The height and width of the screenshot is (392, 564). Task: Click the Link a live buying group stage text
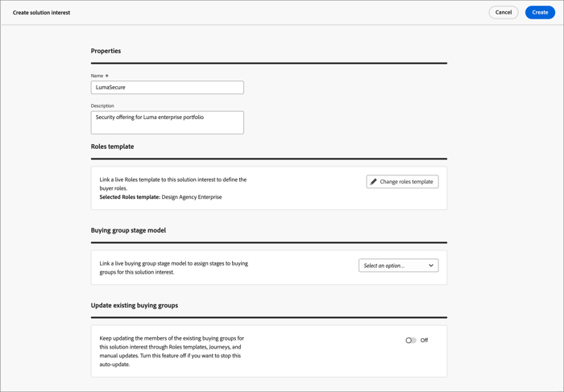pyautogui.click(x=174, y=268)
